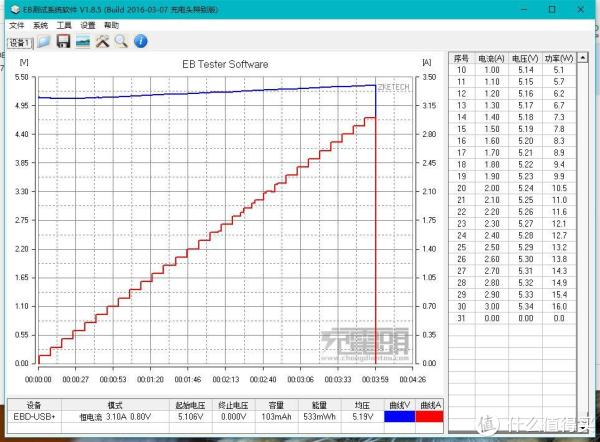
Task: Open the 帮助 (Help) menu
Action: click(x=111, y=25)
